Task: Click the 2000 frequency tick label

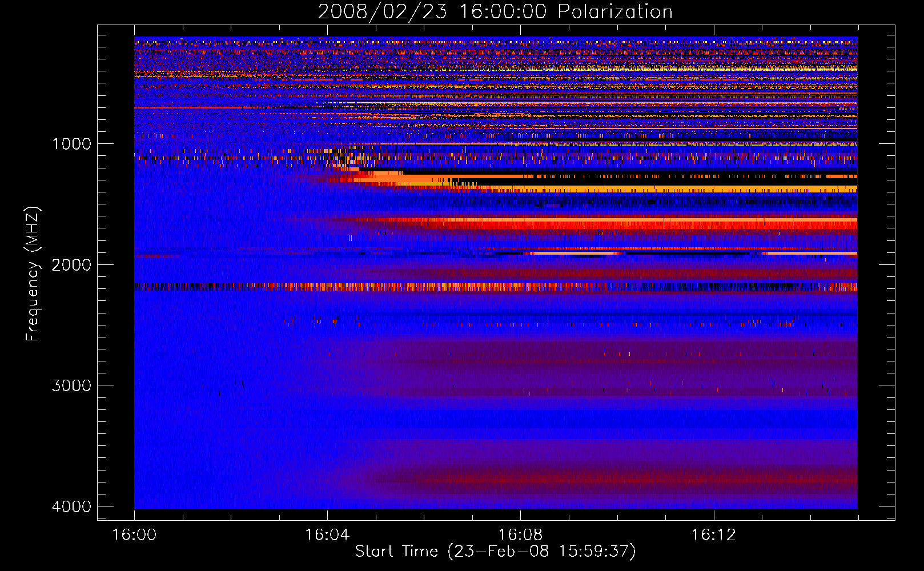Action: [x=71, y=265]
